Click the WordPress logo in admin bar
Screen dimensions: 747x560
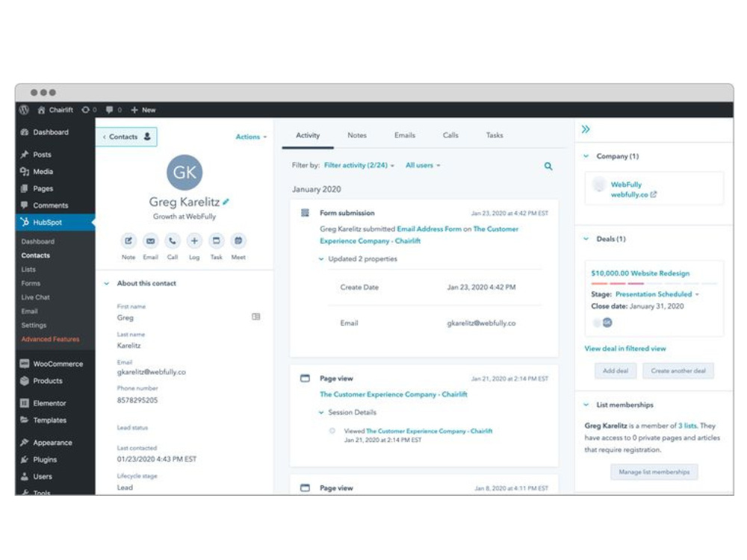(25, 110)
